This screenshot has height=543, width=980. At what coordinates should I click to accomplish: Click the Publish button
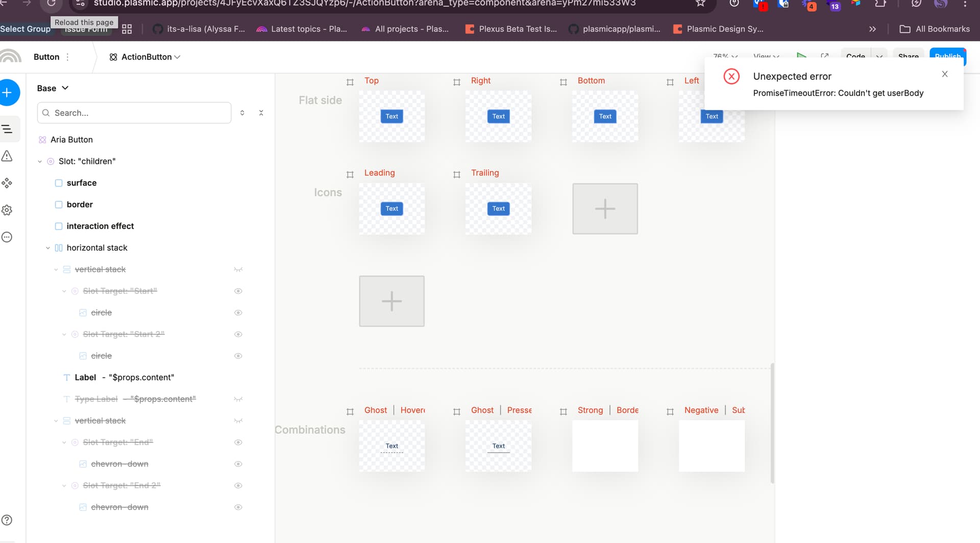point(947,56)
